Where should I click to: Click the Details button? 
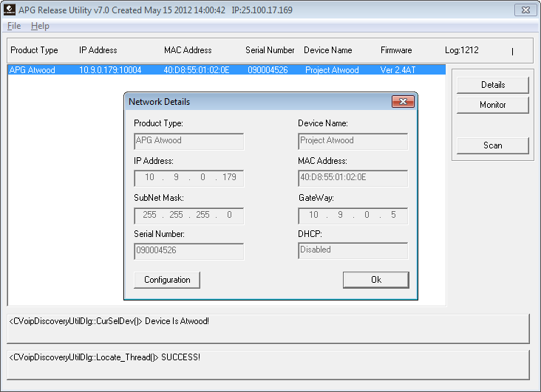point(493,85)
